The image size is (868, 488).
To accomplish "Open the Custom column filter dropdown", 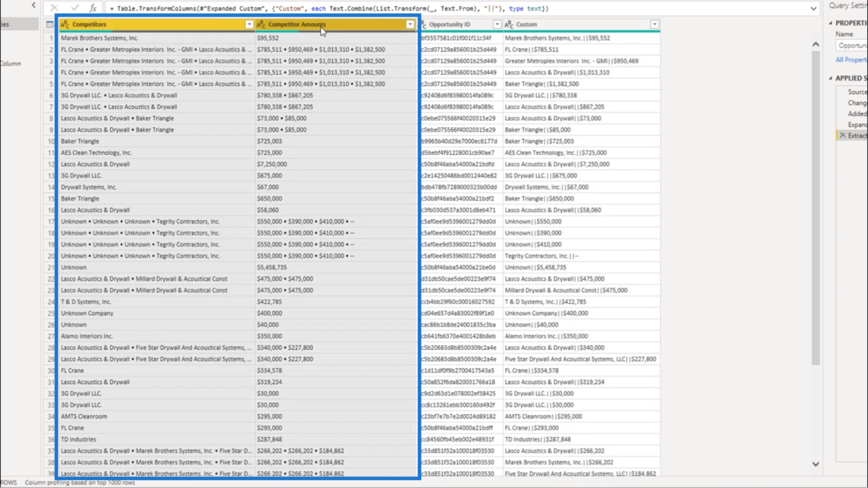I will click(x=655, y=24).
